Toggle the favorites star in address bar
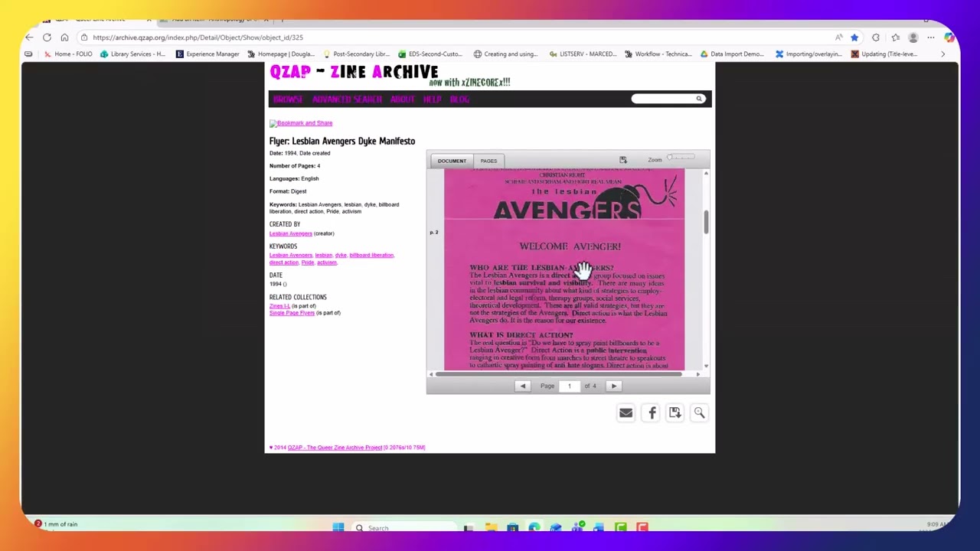 coord(854,37)
